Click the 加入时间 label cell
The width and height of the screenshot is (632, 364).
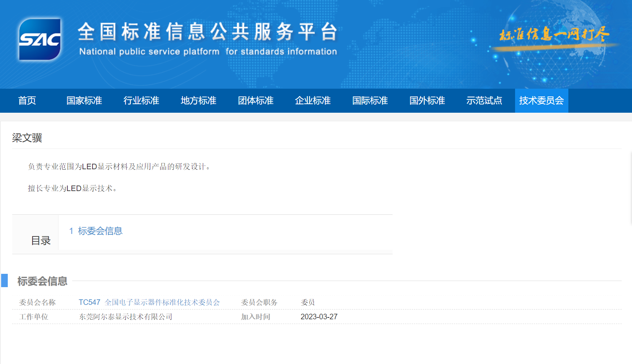pyautogui.click(x=255, y=317)
